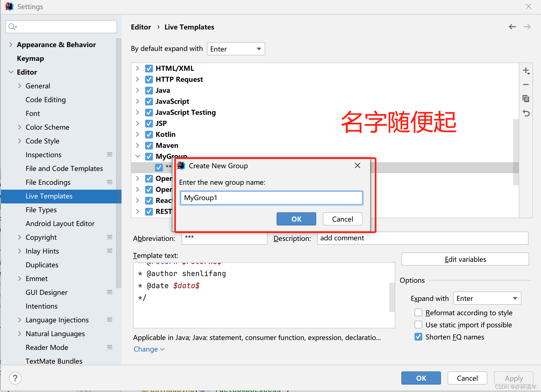The image size is (541, 392).
Task: Confirm the new group dialog with OK
Action: 296,219
